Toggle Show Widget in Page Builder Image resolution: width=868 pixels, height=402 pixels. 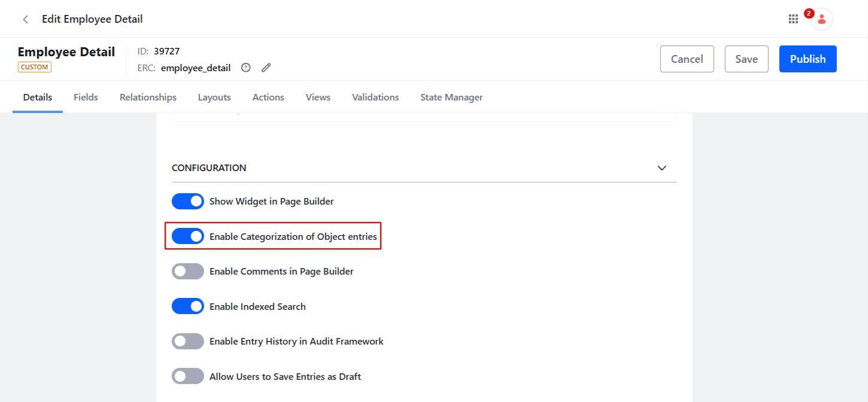point(188,202)
